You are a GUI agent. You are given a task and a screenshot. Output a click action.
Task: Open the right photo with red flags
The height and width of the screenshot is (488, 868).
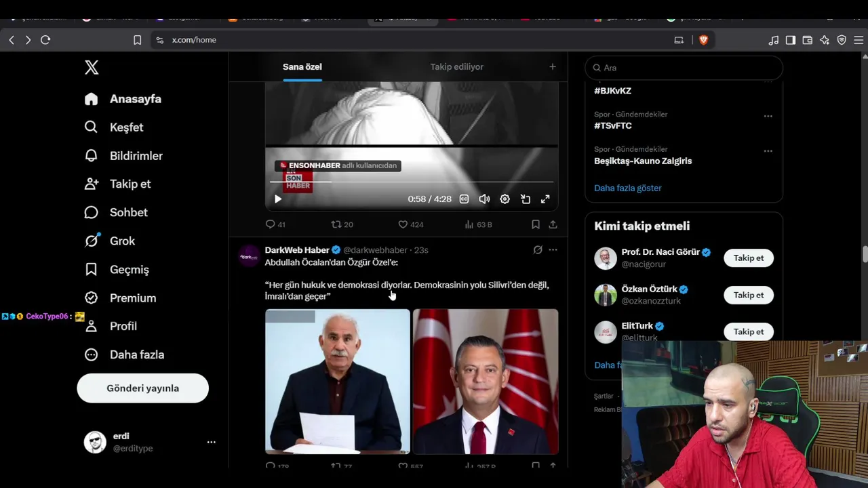click(486, 382)
